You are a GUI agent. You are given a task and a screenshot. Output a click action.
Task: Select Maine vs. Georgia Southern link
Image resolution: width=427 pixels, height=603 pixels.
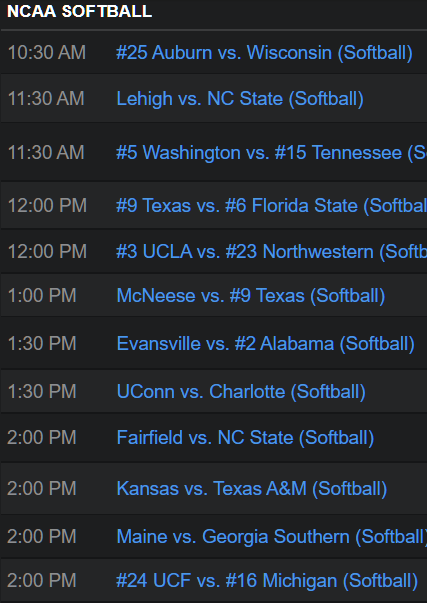tap(272, 537)
